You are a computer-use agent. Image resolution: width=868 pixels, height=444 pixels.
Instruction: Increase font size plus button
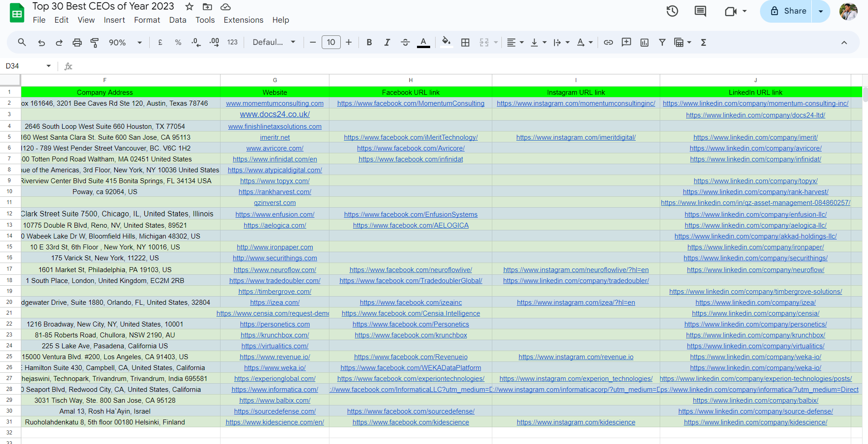pos(348,42)
